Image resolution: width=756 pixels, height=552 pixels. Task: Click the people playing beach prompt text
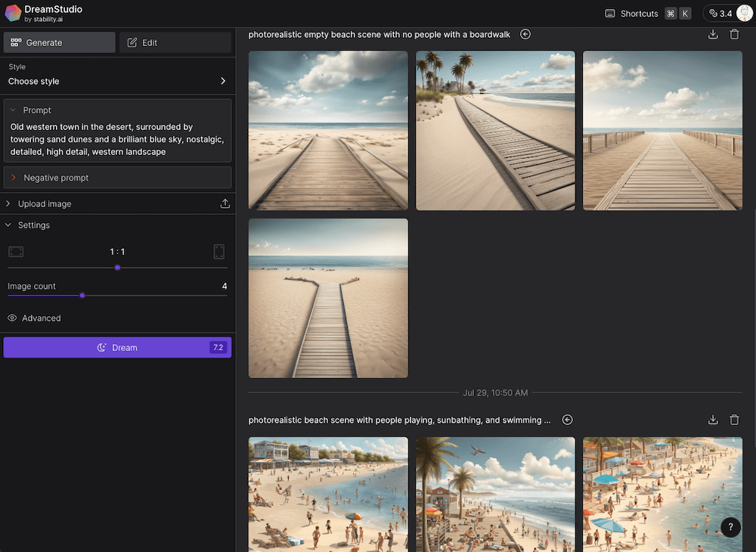[399, 420]
